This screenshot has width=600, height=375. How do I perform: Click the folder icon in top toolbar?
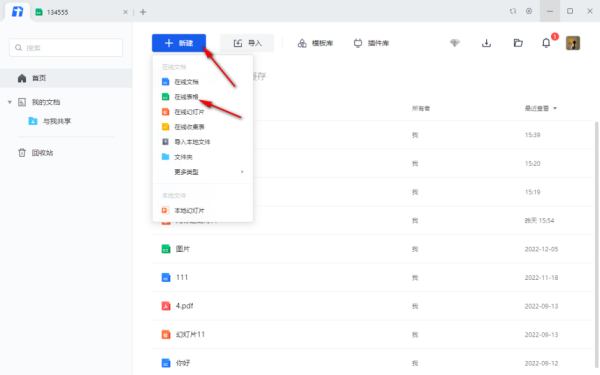point(518,43)
